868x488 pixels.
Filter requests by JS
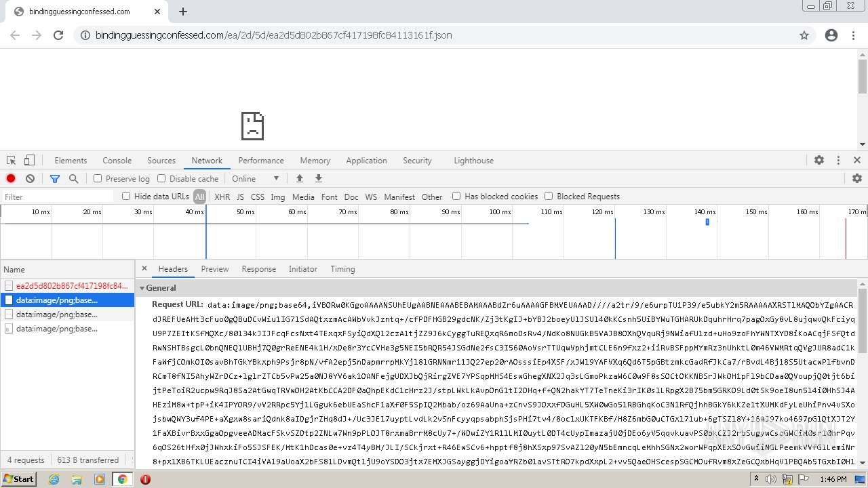pyautogui.click(x=240, y=197)
